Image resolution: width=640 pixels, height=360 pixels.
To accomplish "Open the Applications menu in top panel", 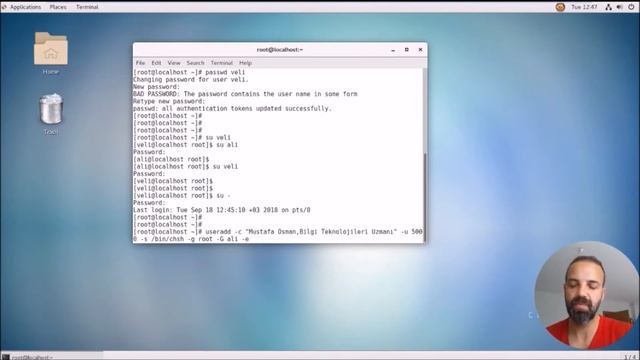I will tap(25, 7).
